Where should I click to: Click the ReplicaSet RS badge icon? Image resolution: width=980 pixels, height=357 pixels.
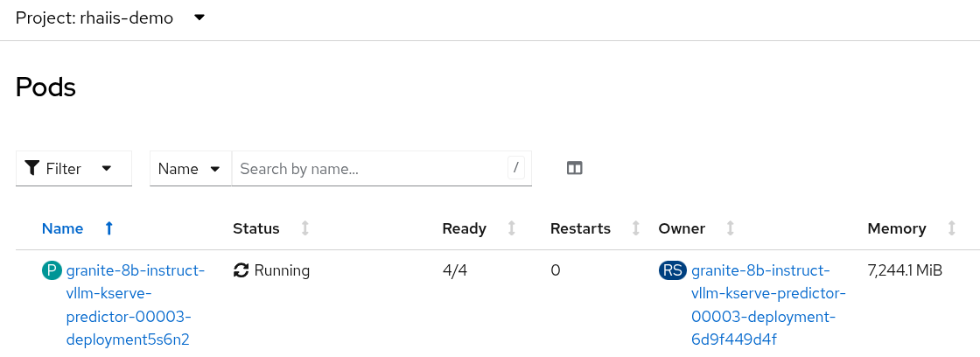click(673, 270)
